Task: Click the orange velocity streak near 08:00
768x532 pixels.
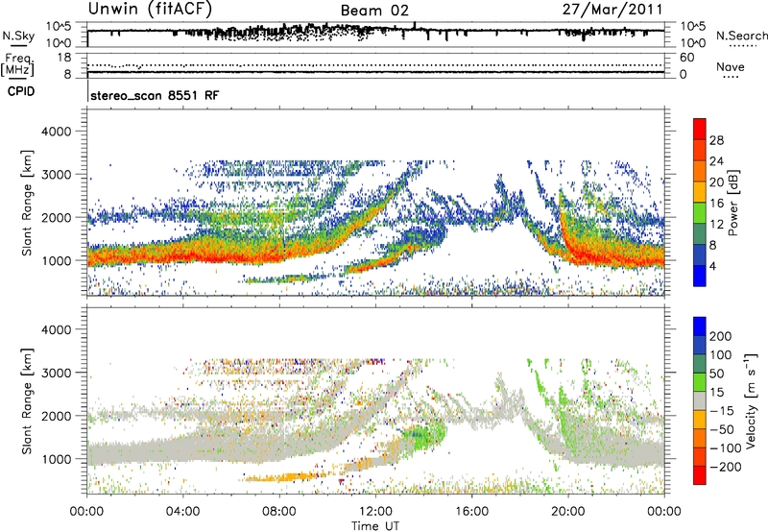Action: pyautogui.click(x=284, y=476)
